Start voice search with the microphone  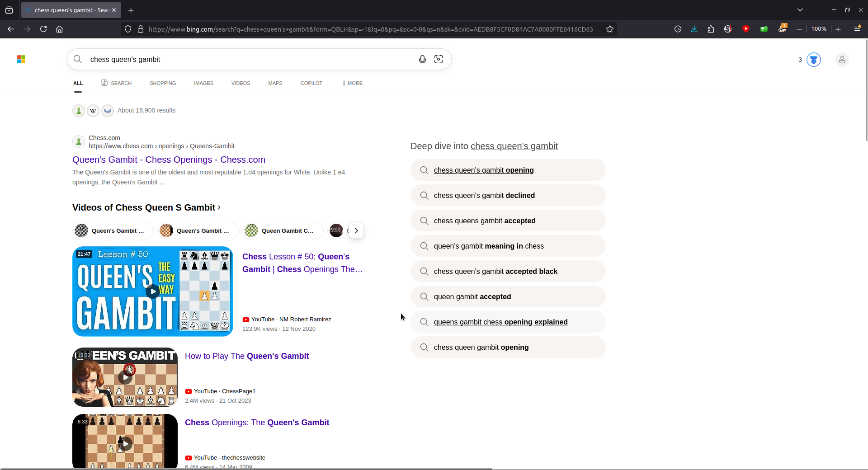coord(422,59)
